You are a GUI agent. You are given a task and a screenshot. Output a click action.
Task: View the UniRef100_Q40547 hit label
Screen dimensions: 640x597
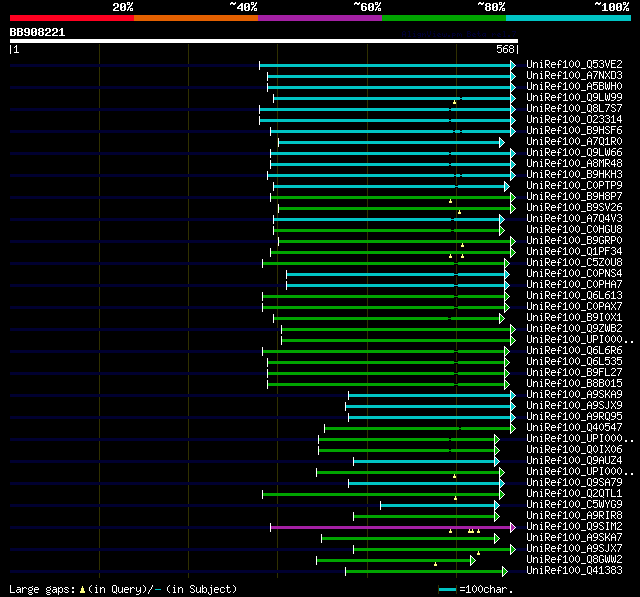(574, 428)
